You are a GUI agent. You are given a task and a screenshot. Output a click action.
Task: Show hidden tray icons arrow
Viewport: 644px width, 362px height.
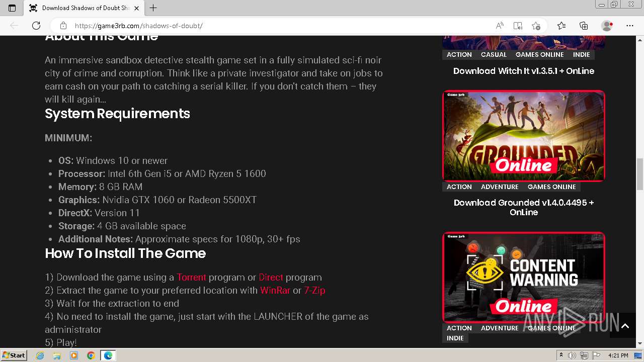(561, 355)
